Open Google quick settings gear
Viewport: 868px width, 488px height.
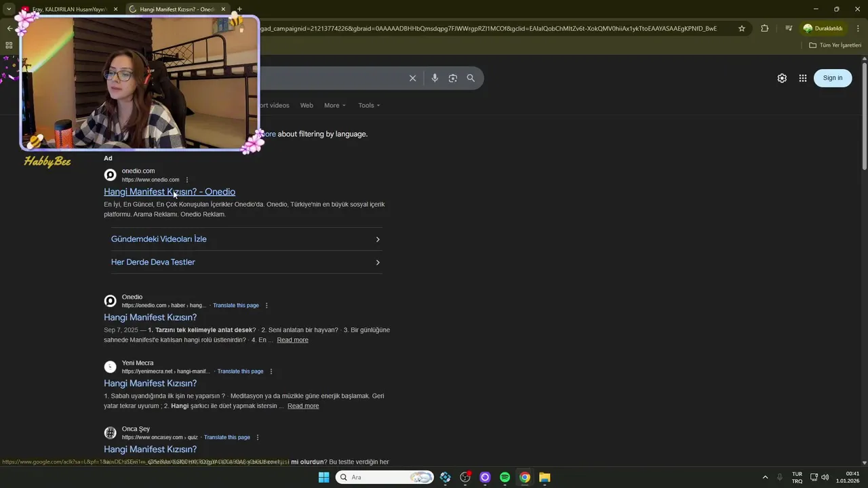(782, 78)
